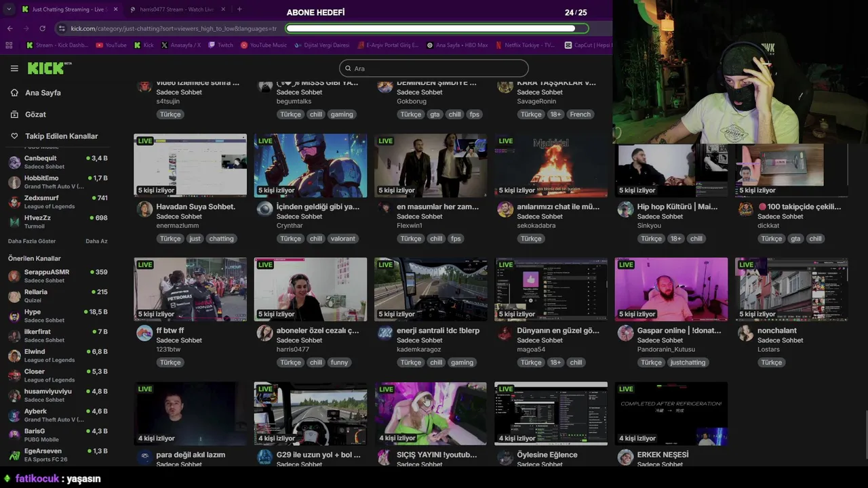
Task: Select valorant tag under Crynthar stream
Action: click(342, 239)
